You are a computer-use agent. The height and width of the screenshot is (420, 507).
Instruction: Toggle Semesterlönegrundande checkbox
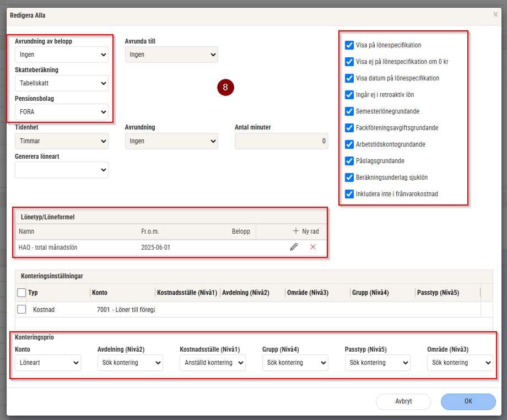349,111
